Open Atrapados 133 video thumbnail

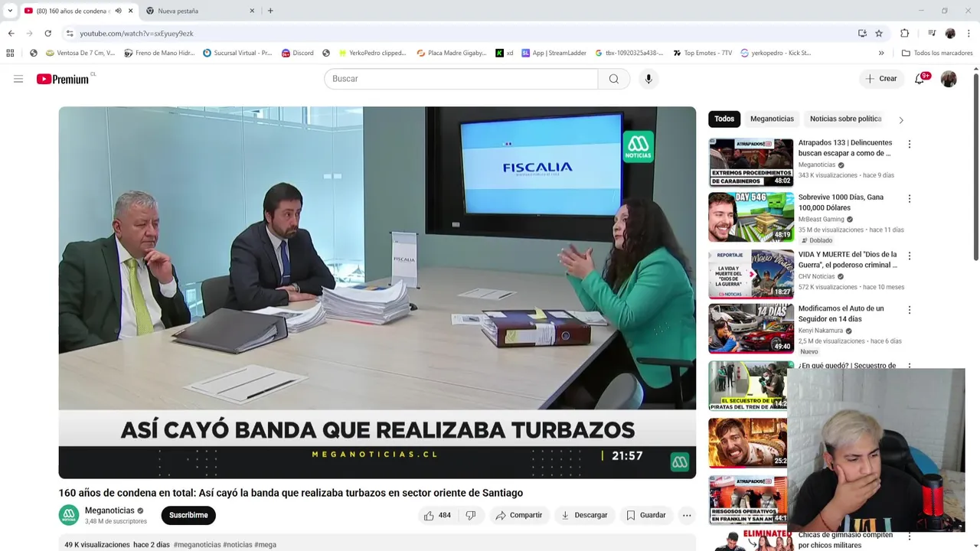(751, 162)
